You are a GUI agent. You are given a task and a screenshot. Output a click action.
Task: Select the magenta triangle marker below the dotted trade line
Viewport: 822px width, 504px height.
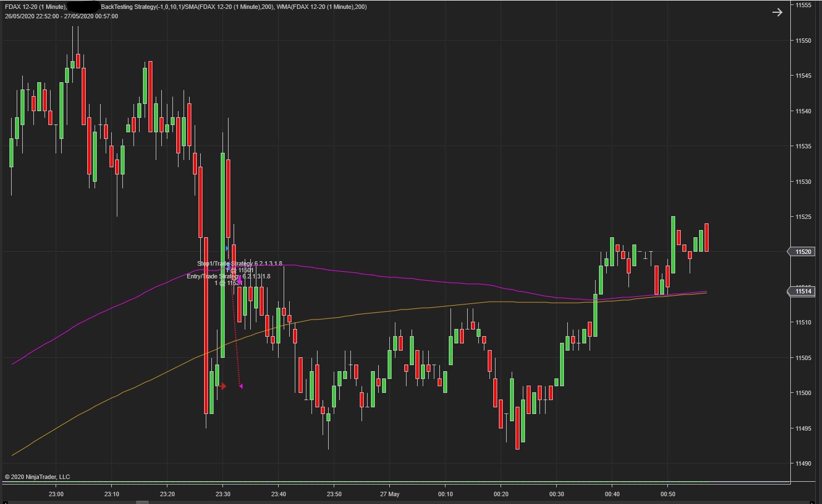(241, 386)
